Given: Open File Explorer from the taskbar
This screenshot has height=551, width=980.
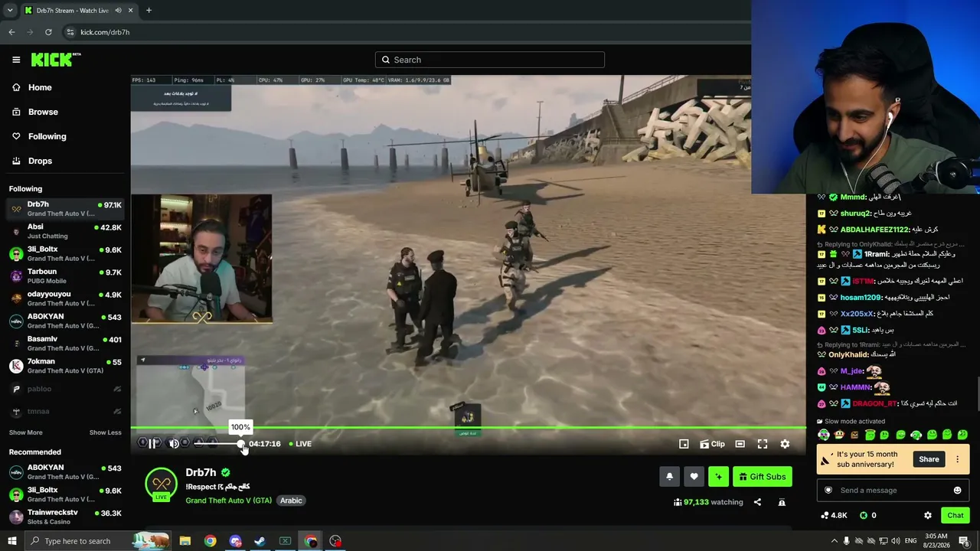Looking at the screenshot, I should pyautogui.click(x=185, y=541).
